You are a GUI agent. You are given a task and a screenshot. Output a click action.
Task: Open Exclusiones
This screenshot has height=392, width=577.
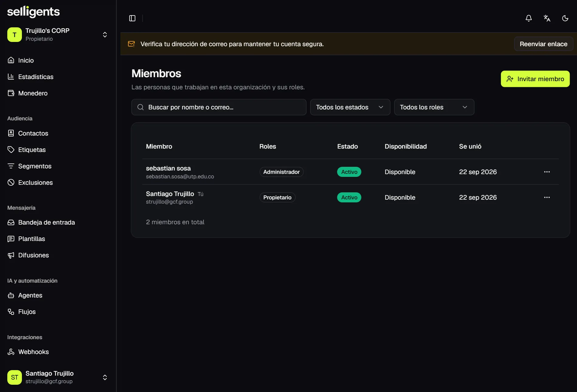(58, 183)
